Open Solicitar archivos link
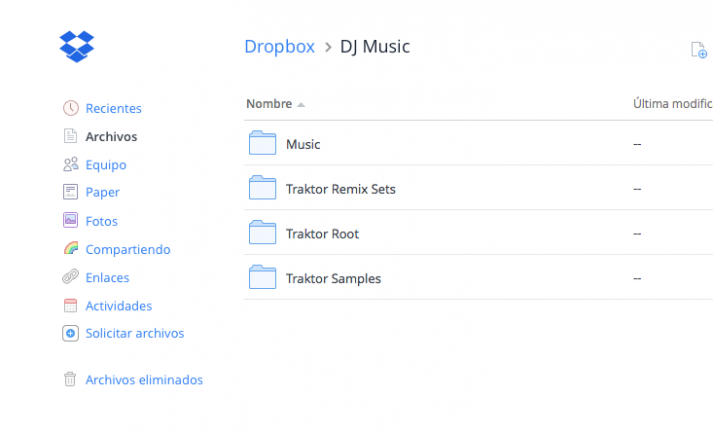The height and width of the screenshot is (433, 713). pos(135,333)
